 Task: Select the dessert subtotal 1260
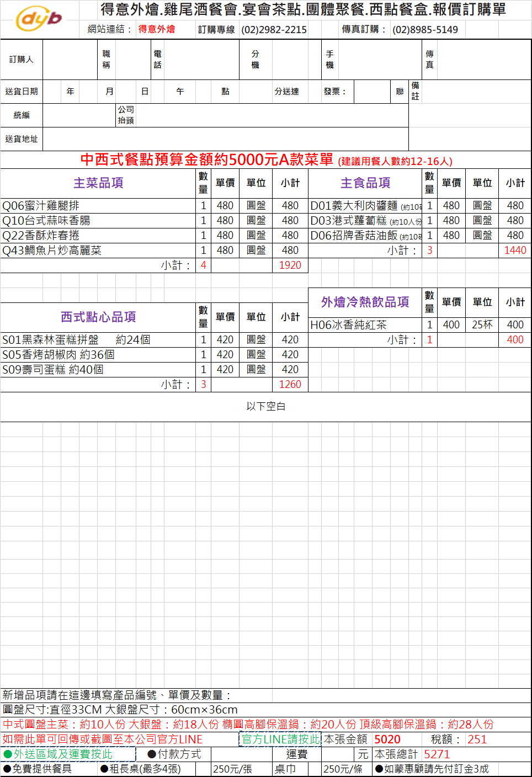290,385
